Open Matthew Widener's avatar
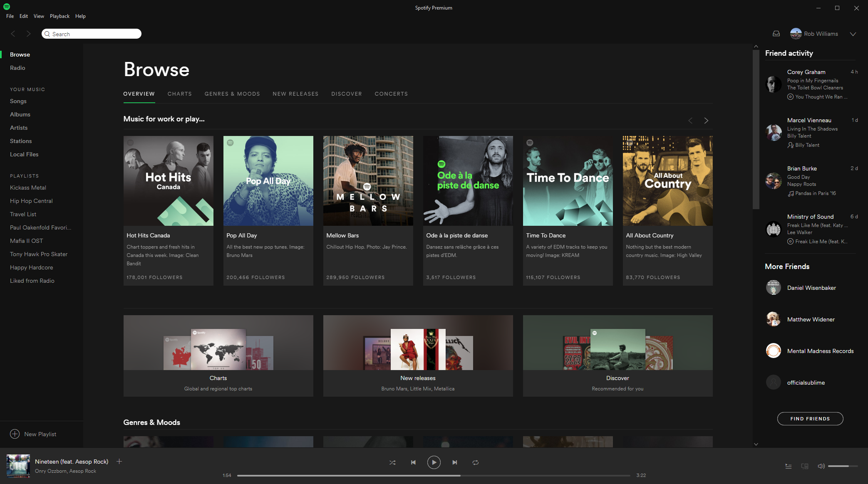 pyautogui.click(x=774, y=319)
